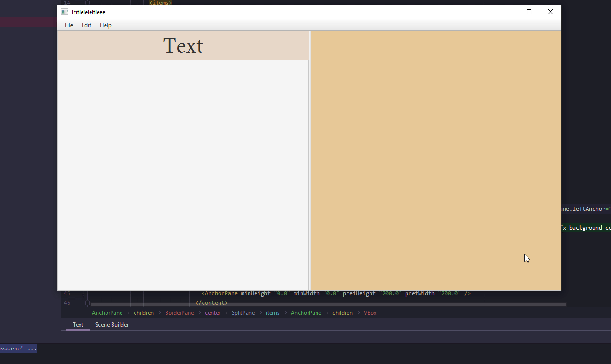
Task: Click the items entry in the breadcrumb
Action: click(272, 312)
